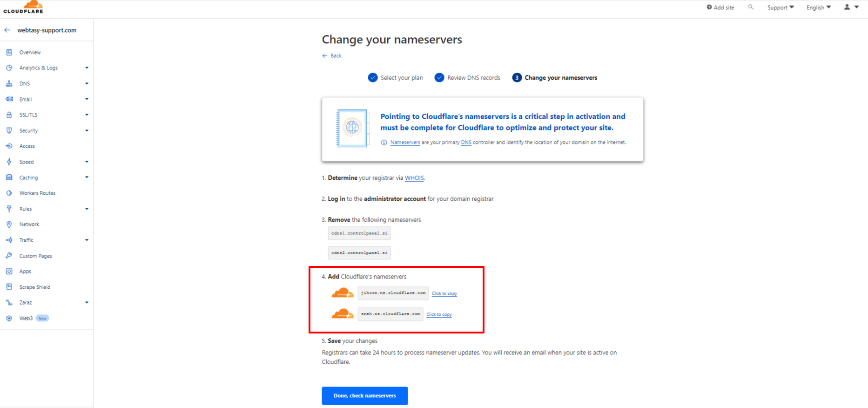The height and width of the screenshot is (408, 868).
Task: Go to the Review DNS records step
Action: (x=467, y=78)
